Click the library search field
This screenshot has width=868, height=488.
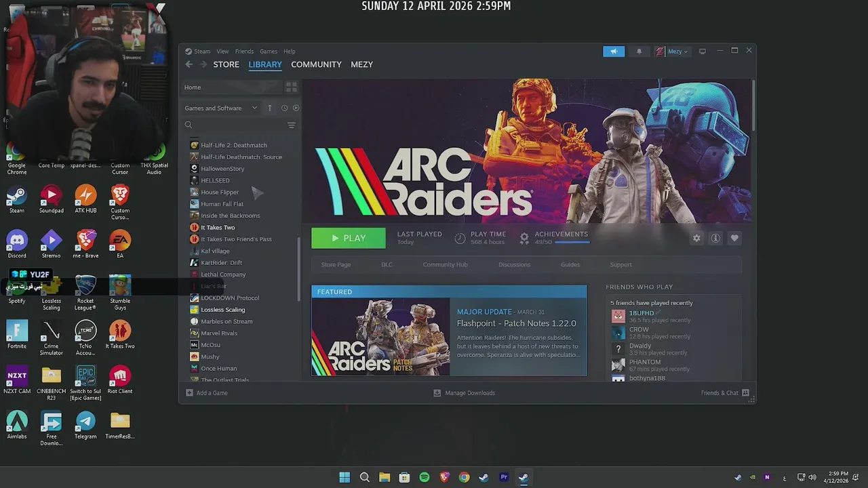[235, 125]
